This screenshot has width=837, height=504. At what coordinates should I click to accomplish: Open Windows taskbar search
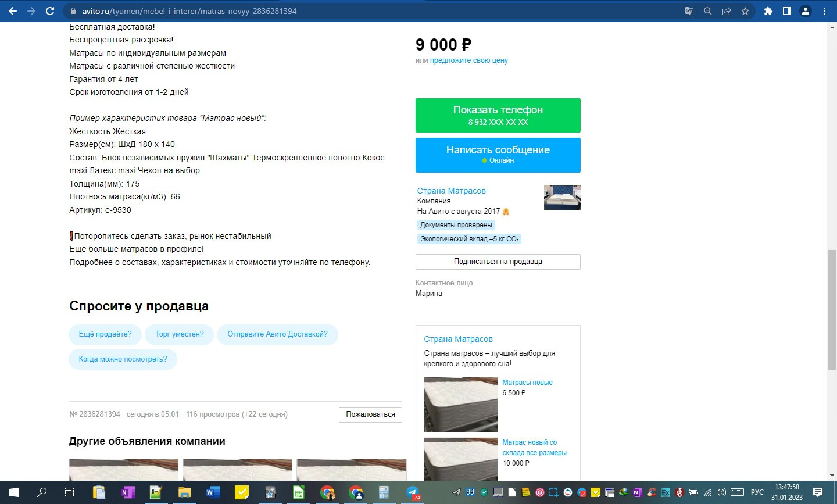[42, 492]
